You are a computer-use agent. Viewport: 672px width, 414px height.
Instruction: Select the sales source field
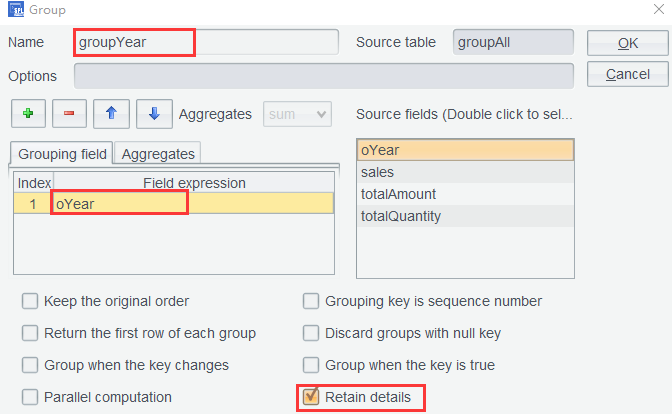click(x=465, y=172)
